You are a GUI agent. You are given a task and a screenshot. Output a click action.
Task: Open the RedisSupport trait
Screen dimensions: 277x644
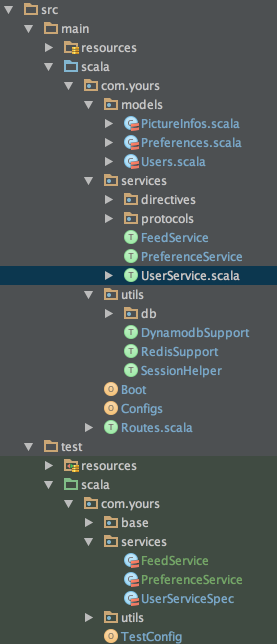[179, 351]
